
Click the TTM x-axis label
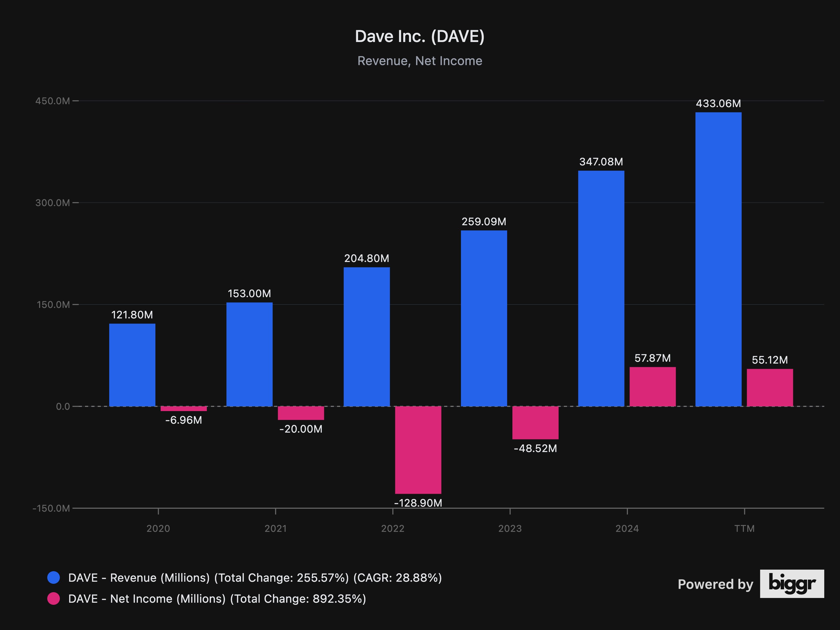click(744, 528)
